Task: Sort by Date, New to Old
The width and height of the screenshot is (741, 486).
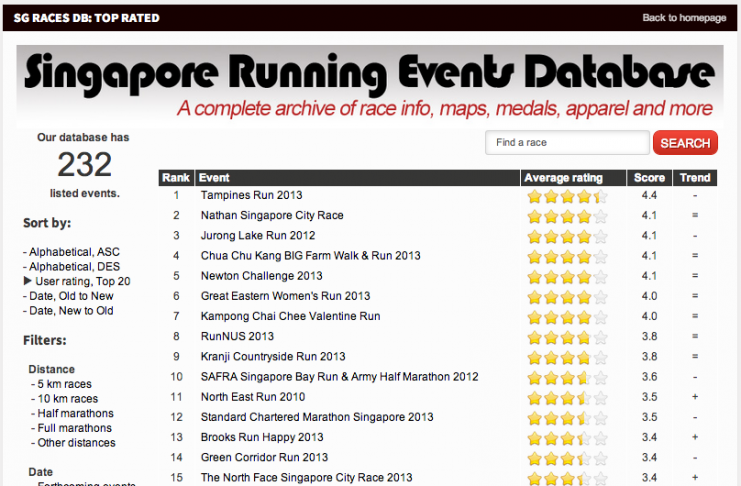Action: coord(71,311)
